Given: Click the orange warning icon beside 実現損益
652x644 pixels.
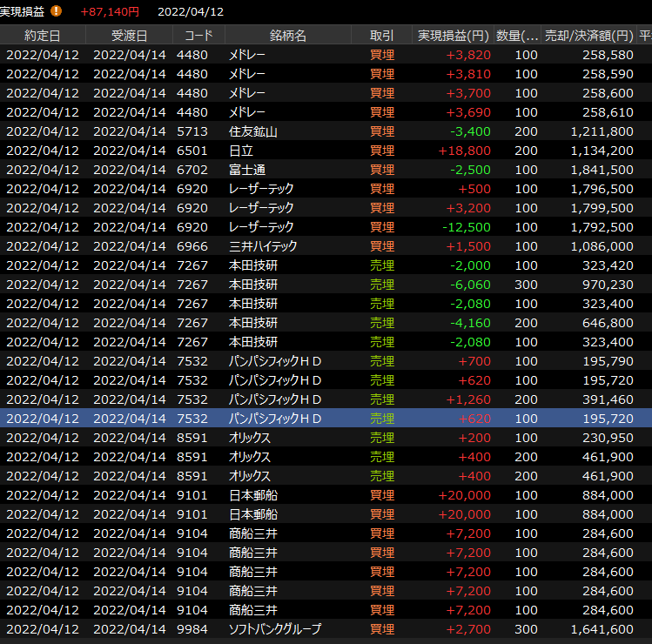Looking at the screenshot, I should pyautogui.click(x=57, y=11).
